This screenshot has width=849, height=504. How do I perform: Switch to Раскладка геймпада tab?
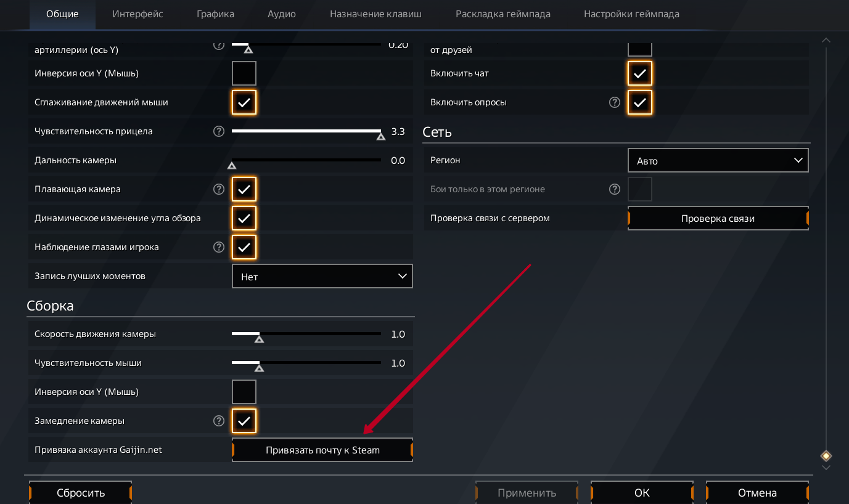tap(503, 14)
